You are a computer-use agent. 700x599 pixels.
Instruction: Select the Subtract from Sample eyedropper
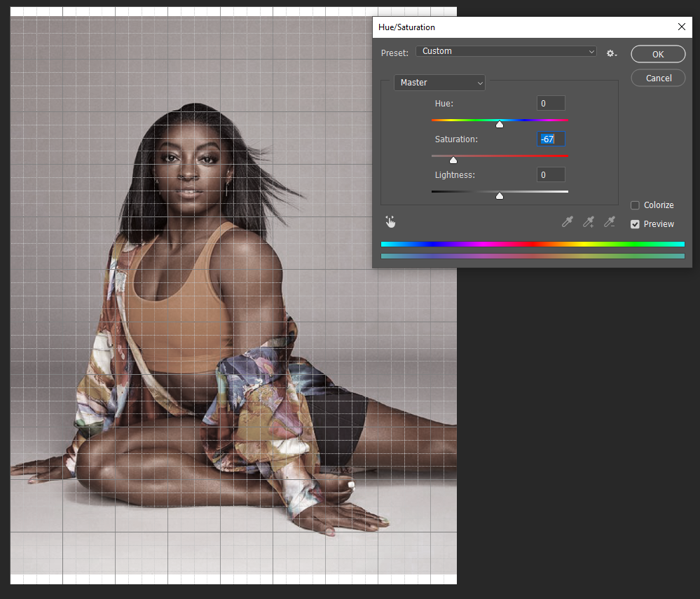click(x=610, y=222)
